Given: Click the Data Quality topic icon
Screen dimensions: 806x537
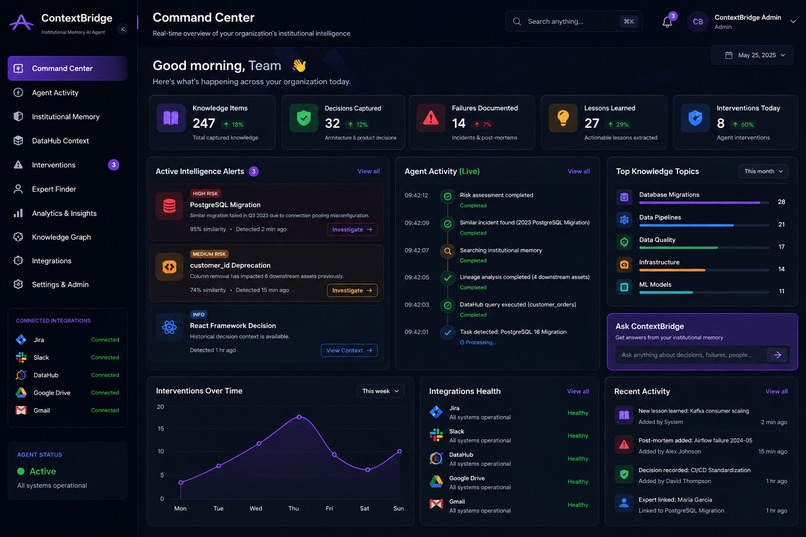Looking at the screenshot, I should tap(624, 242).
